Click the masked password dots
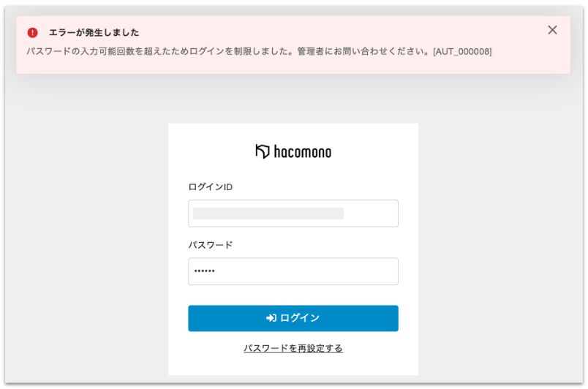The height and width of the screenshot is (389, 588). click(x=205, y=271)
